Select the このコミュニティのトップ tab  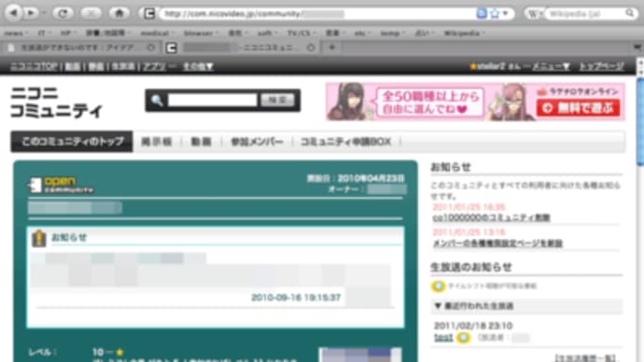72,142
